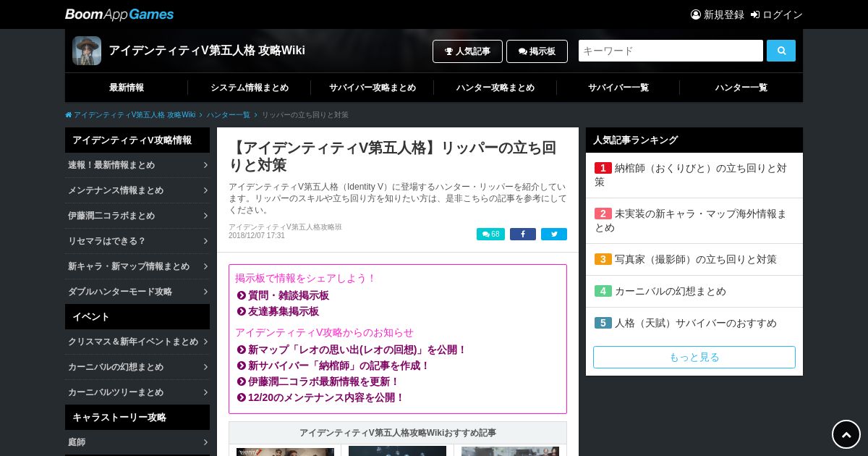The height and width of the screenshot is (456, 868).
Task: Click 12/20のメンテナンス内容を公開 link
Action: [x=326, y=397]
